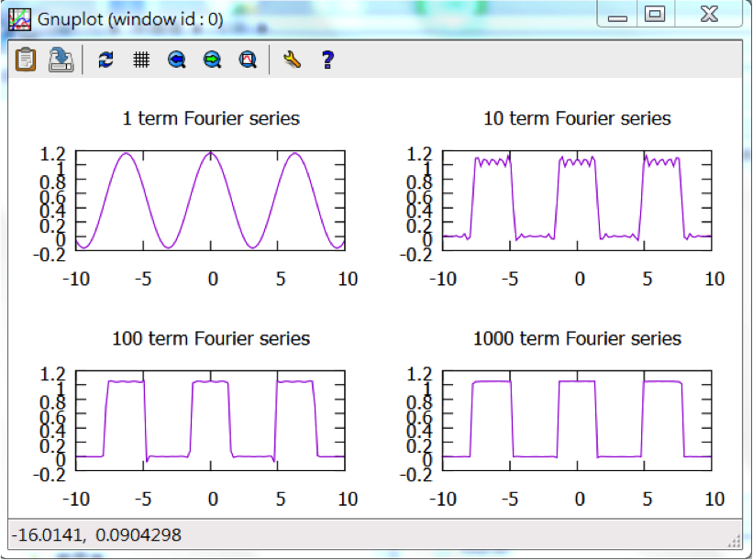Open Gnuplot help with question mark icon
The height and width of the screenshot is (560, 753).
click(327, 60)
